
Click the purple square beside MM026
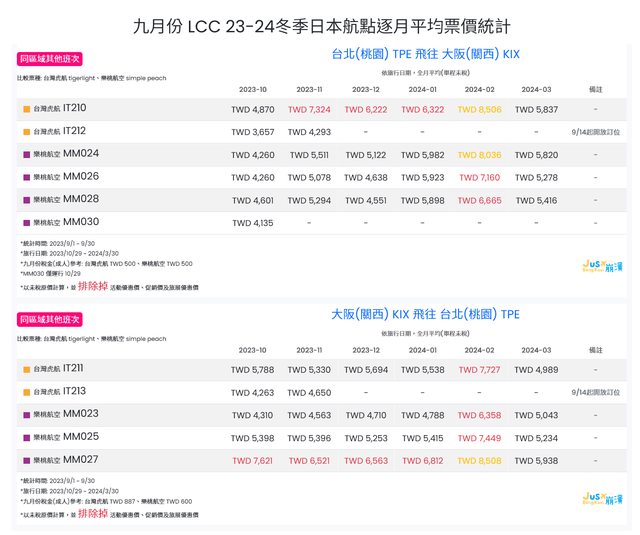(x=26, y=178)
